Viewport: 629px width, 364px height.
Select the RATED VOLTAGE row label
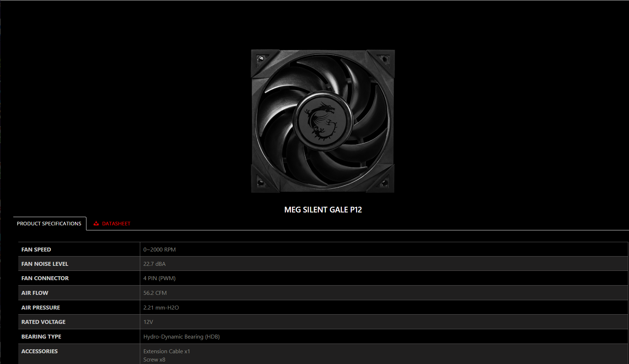[x=43, y=322]
